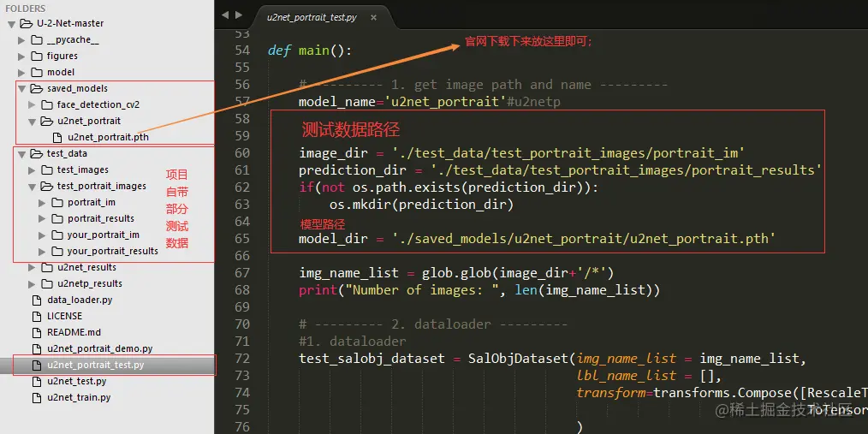The image size is (868, 434).
Task: Expand the model folder arrow
Action: [21, 73]
